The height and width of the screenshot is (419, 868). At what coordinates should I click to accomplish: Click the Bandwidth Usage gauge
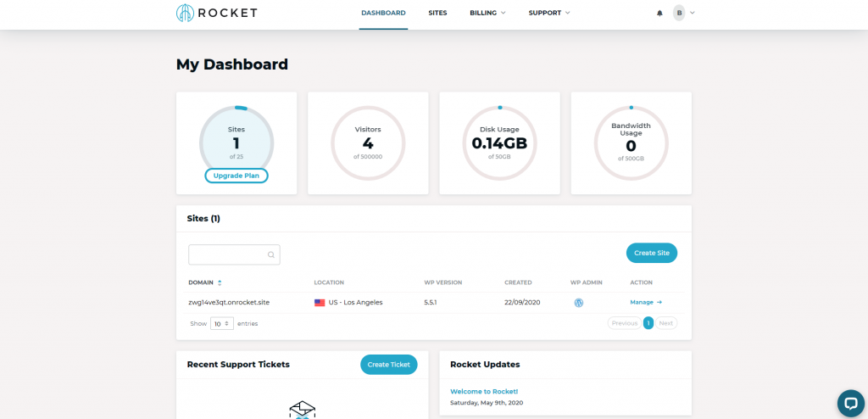(x=631, y=143)
